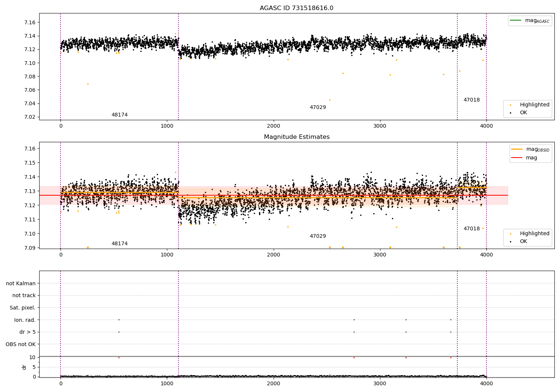Click the y-tick 7.08 in the top plot
The width and height of the screenshot is (560, 392).
click(29, 77)
